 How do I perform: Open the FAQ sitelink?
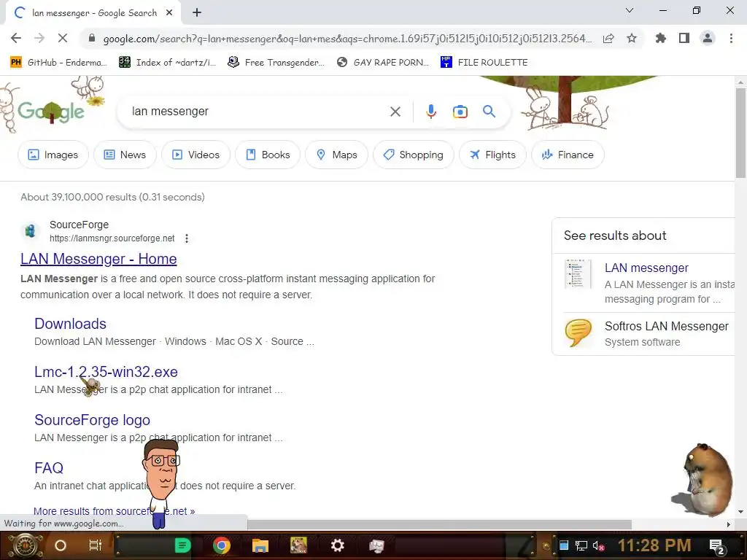49,468
